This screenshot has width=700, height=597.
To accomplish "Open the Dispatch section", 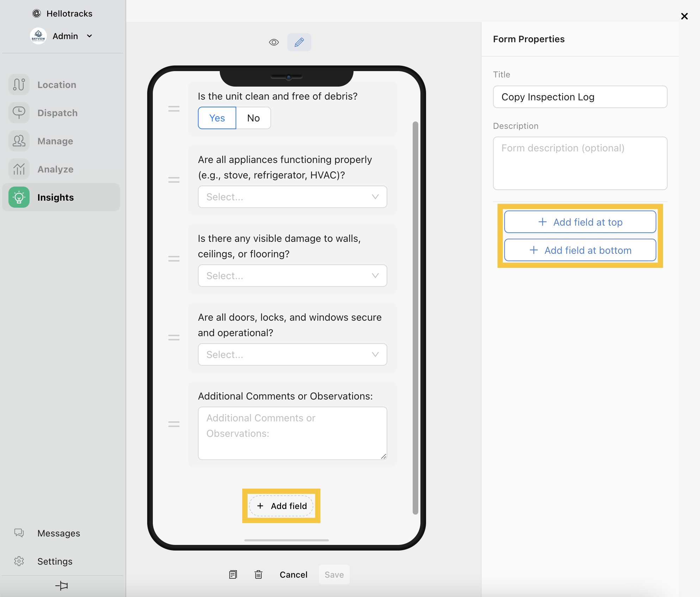I will click(x=57, y=113).
